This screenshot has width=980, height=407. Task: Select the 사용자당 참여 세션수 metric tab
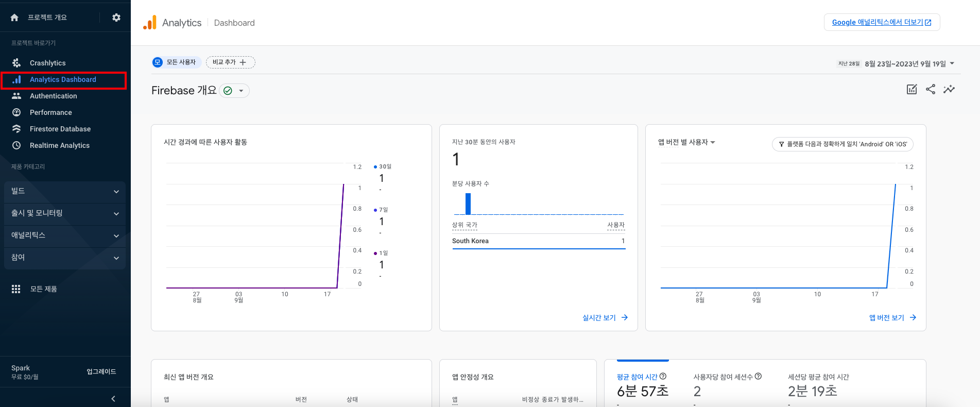[x=728, y=384]
